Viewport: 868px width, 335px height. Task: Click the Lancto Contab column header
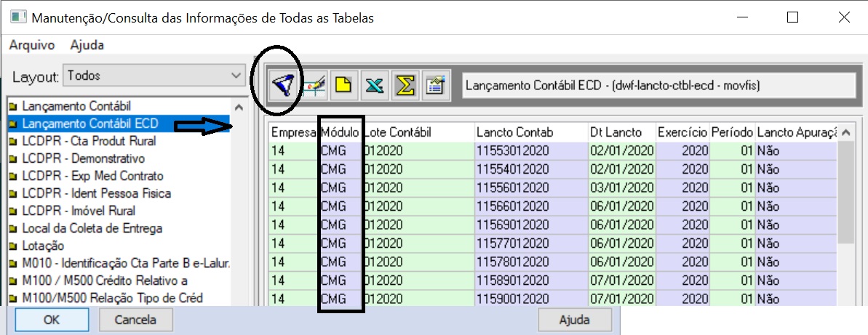pyautogui.click(x=531, y=133)
